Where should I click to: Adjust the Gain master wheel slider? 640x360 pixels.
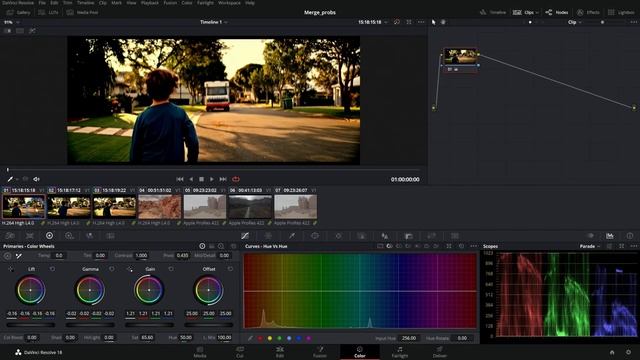(149, 325)
